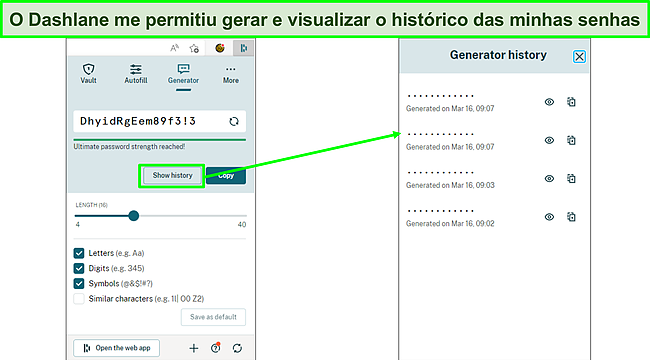
Task: Copy the generated password
Action: (226, 175)
